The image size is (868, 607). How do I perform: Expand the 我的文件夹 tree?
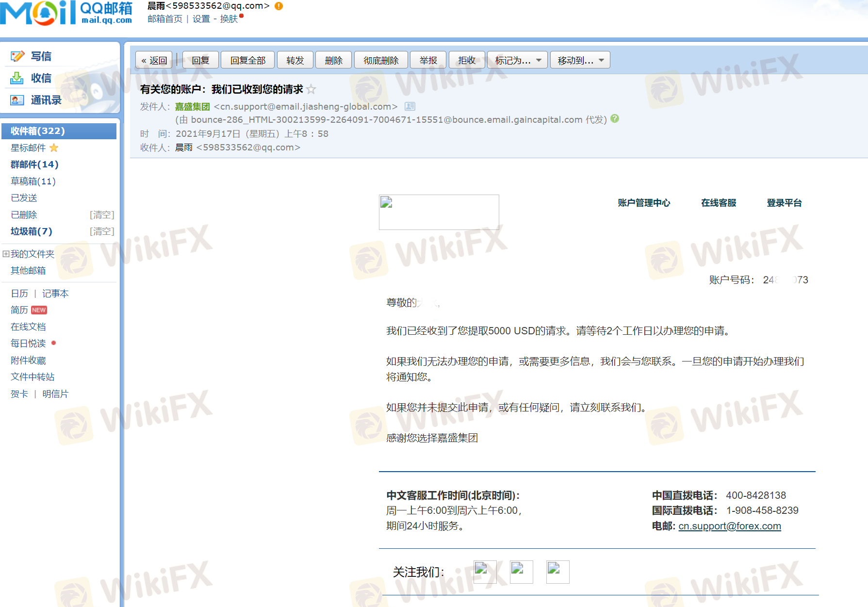click(6, 254)
